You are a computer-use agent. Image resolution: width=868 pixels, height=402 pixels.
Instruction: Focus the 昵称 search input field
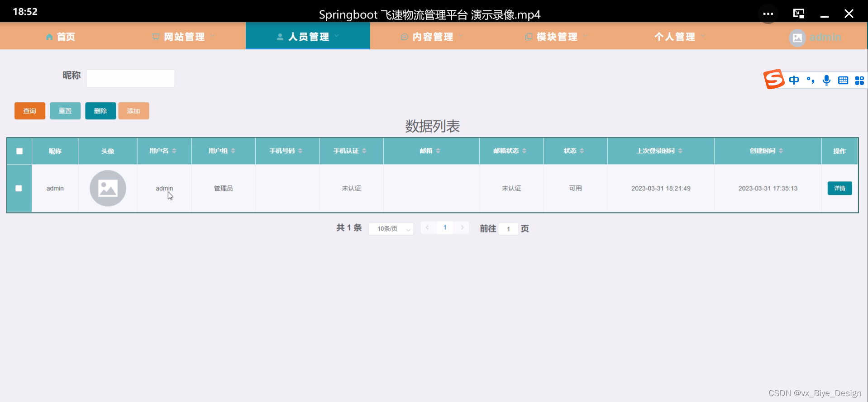[x=130, y=78]
